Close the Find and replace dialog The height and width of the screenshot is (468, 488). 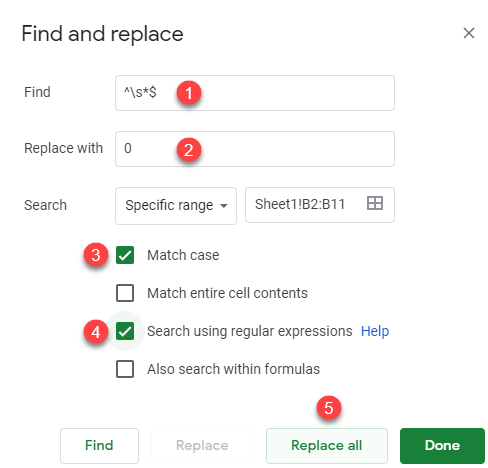point(469,33)
